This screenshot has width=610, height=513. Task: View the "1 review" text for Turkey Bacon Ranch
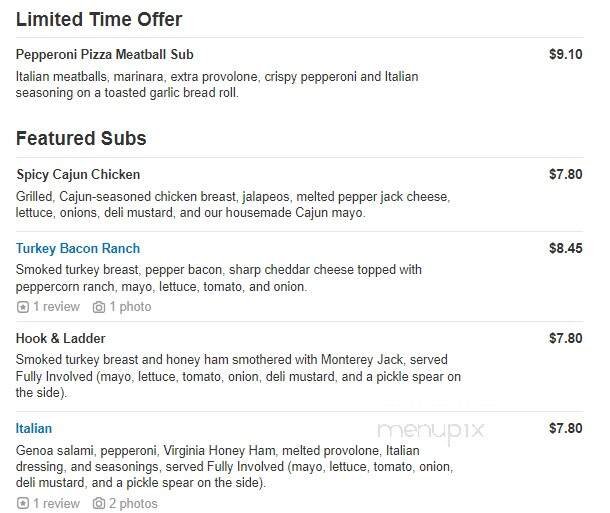click(x=57, y=307)
